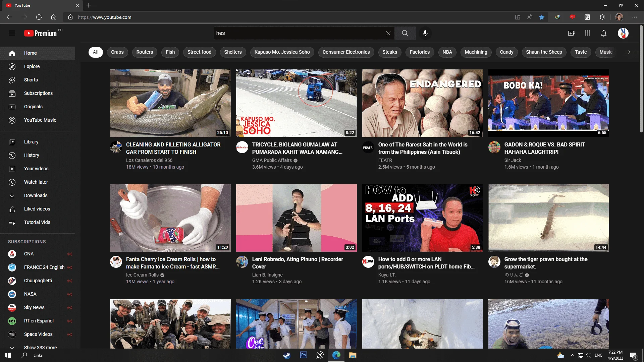Open Your videos
This screenshot has width=644, height=362.
click(38, 169)
